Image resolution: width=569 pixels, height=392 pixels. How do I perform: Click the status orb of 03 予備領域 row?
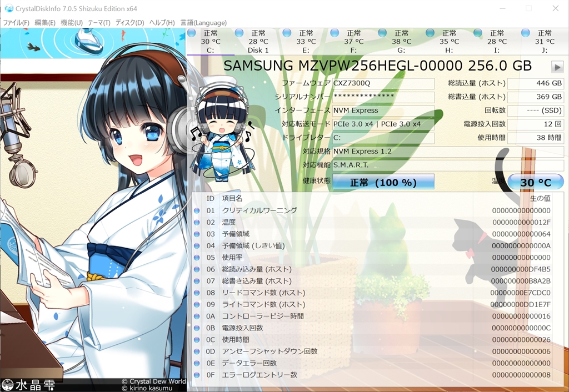pyautogui.click(x=197, y=234)
